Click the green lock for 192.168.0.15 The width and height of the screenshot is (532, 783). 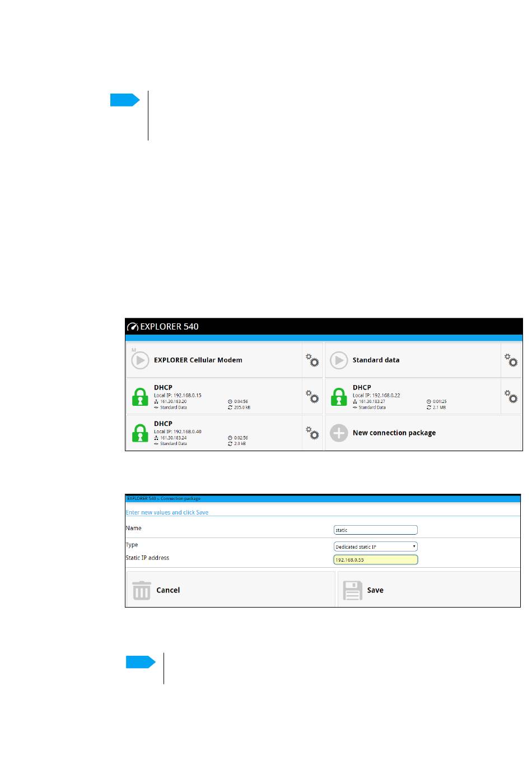coord(140,397)
